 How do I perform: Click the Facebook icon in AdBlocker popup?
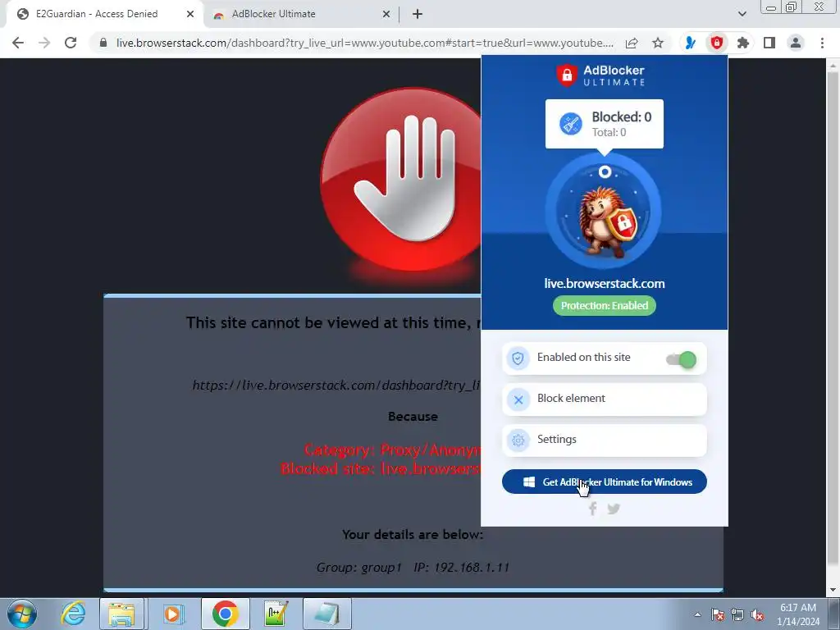coord(592,509)
